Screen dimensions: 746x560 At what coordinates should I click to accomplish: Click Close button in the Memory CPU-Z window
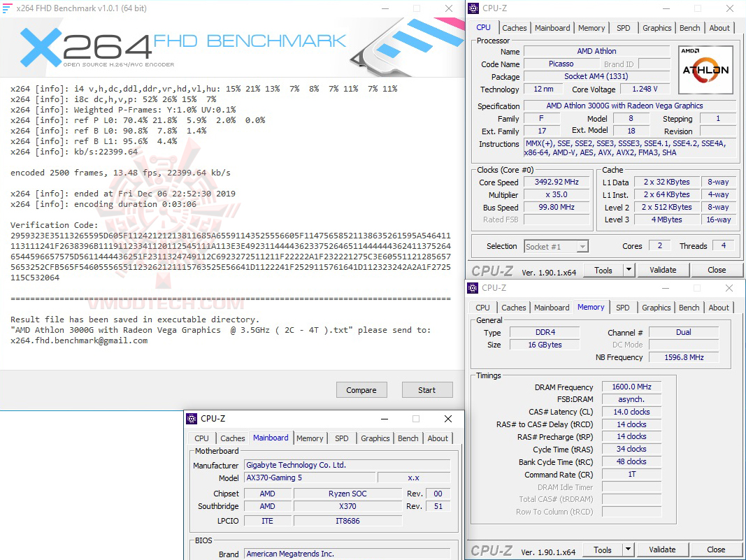point(716,550)
